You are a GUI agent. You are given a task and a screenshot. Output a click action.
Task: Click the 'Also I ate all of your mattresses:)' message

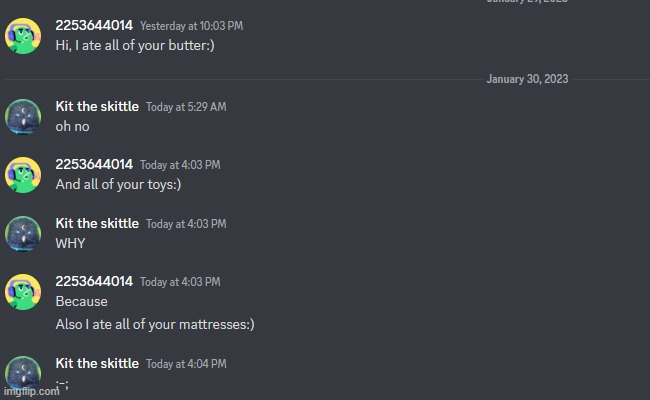(155, 324)
